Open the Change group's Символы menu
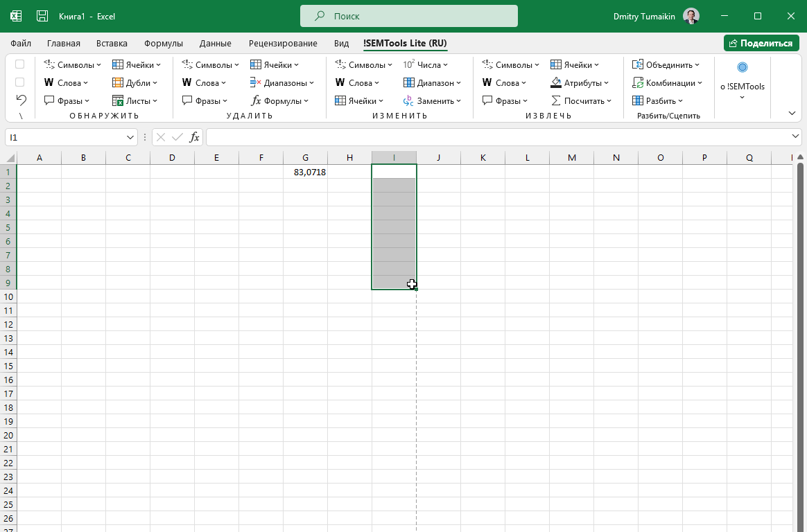Viewport: 807px width, 532px height. click(363, 64)
